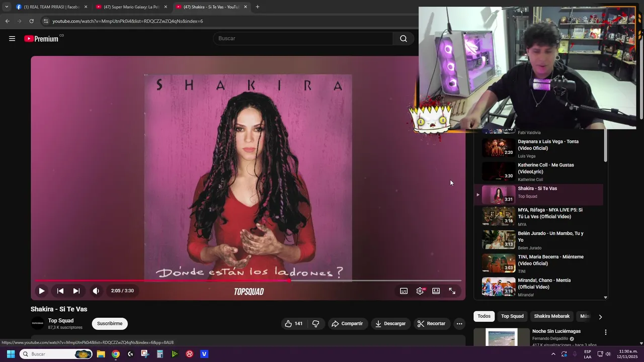The height and width of the screenshot is (362, 644).
Task: Open Calculator from the taskbar
Action: [x=160, y=354]
